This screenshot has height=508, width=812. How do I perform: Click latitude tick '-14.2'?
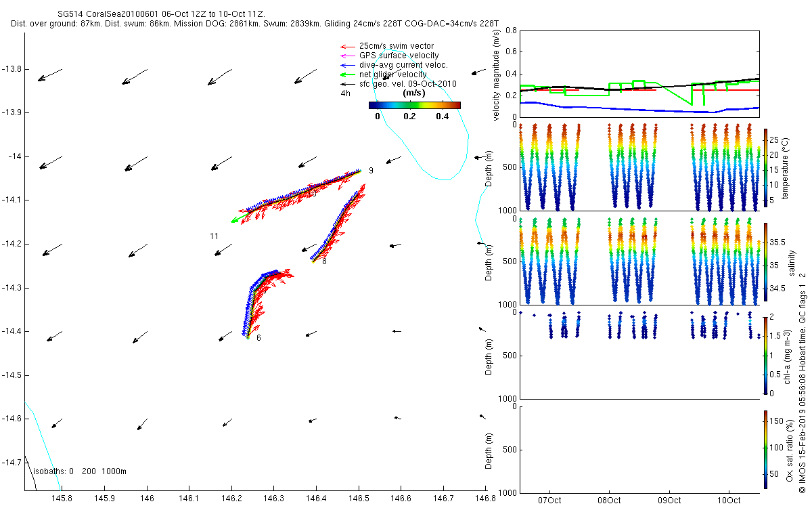(12, 244)
